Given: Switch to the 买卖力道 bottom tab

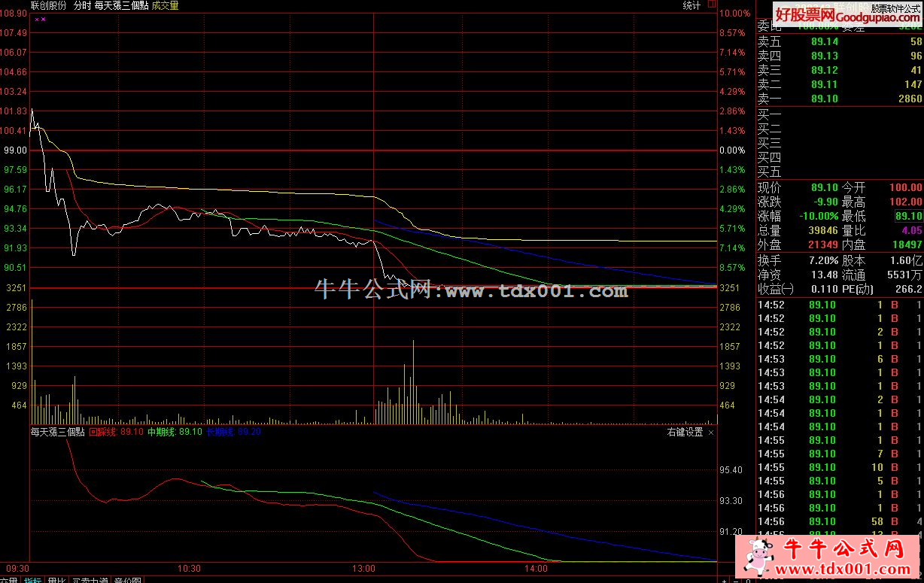Looking at the screenshot, I should [x=90, y=579].
